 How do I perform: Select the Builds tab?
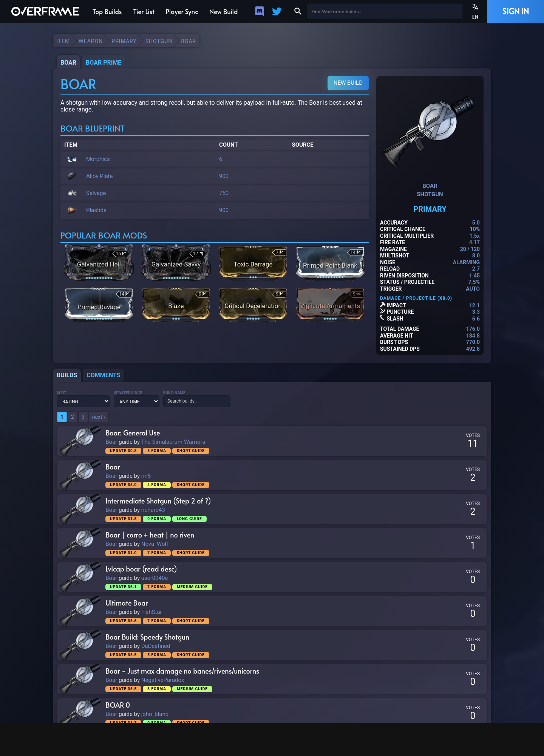tap(67, 375)
